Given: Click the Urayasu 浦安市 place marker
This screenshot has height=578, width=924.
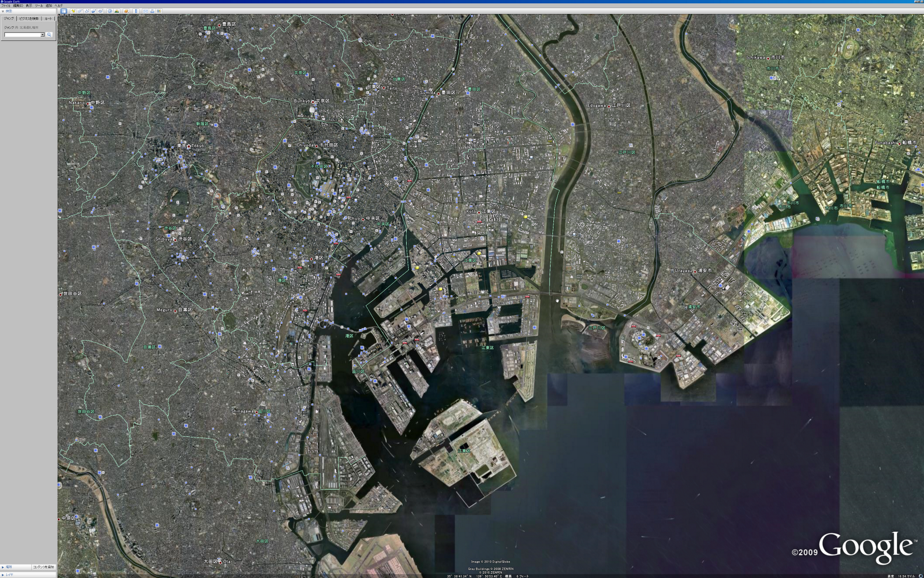Looking at the screenshot, I should [695, 271].
